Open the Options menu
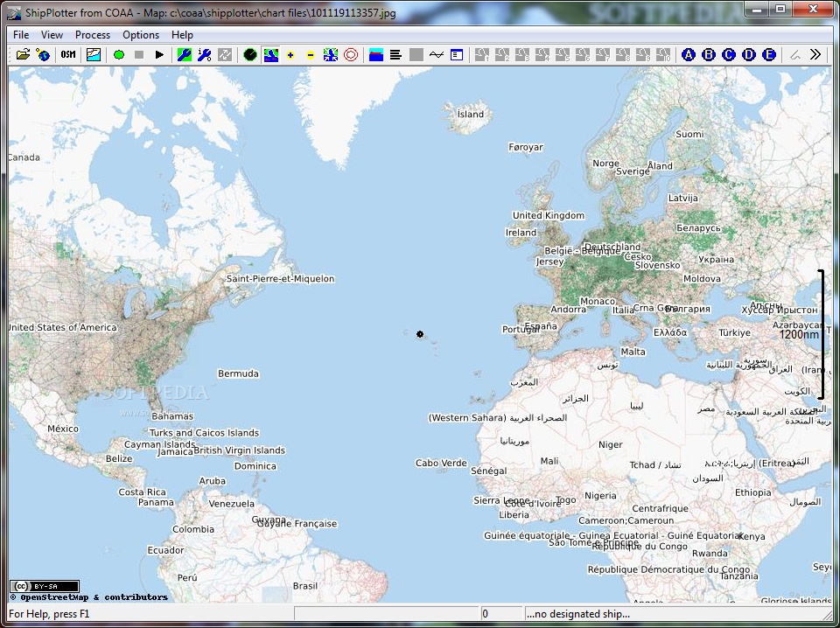This screenshot has width=840, height=628. (141, 35)
